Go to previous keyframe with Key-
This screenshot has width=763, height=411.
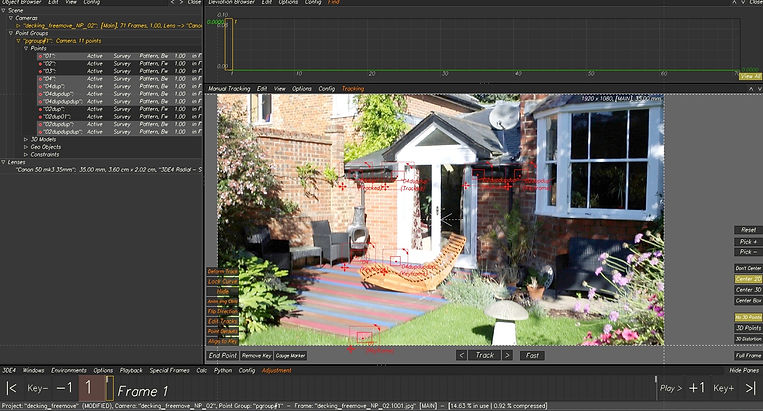click(x=37, y=388)
